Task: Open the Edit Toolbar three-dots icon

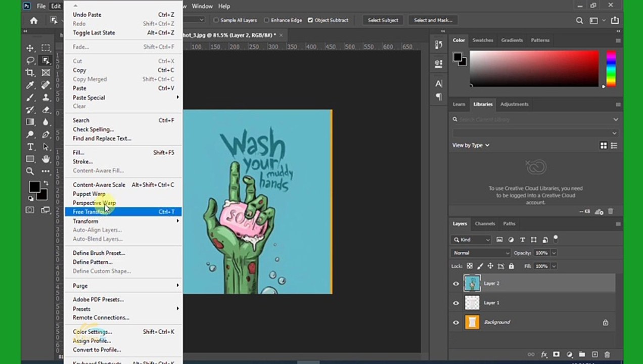Action: [x=45, y=171]
